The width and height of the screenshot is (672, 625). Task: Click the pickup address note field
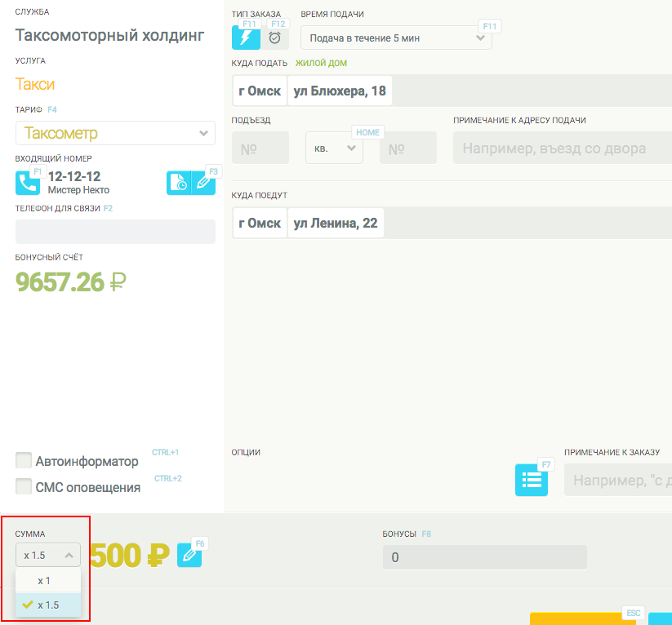562,148
